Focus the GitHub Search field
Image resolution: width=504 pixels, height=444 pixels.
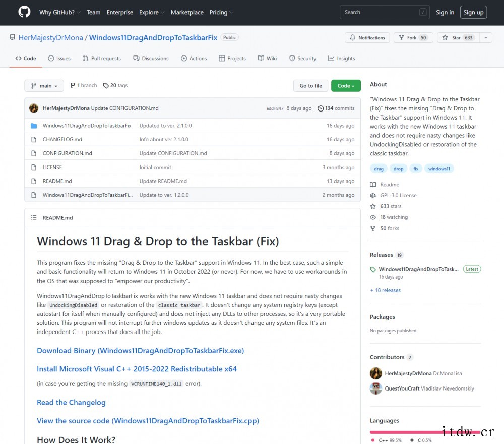[x=385, y=12]
